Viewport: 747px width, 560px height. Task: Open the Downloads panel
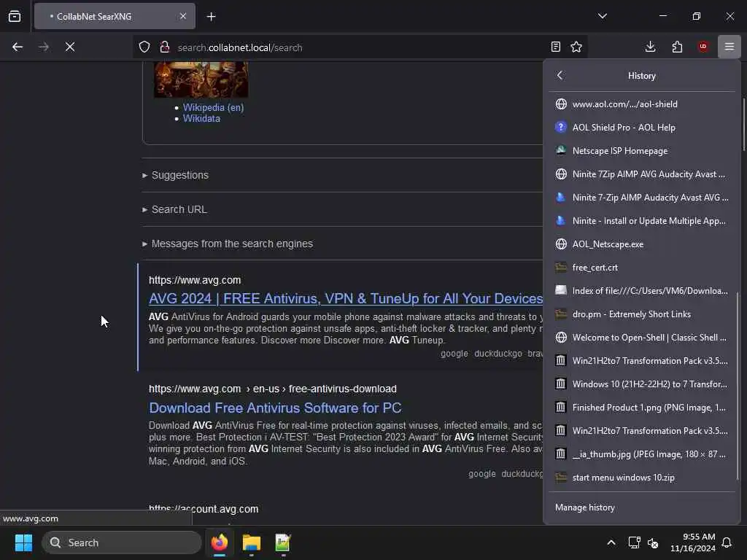650,47
